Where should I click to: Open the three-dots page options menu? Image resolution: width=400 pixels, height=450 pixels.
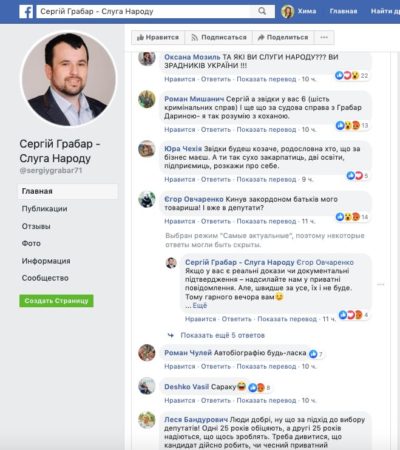pos(324,37)
